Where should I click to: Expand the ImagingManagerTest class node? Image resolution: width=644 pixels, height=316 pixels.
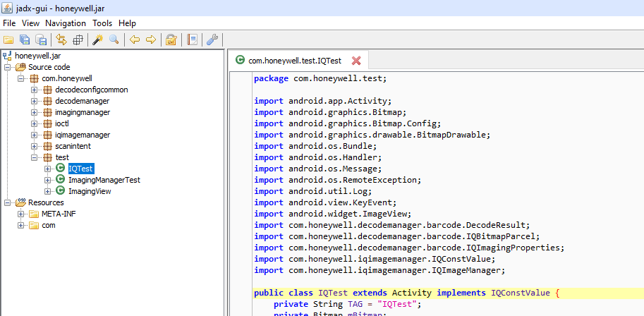coord(48,180)
